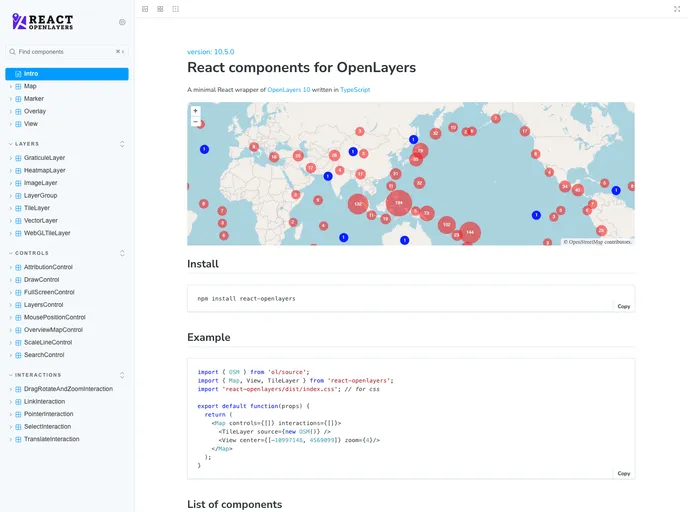Screen dimensions: 688x512
Task: Click the 'Example' heading
Action: (208, 337)
